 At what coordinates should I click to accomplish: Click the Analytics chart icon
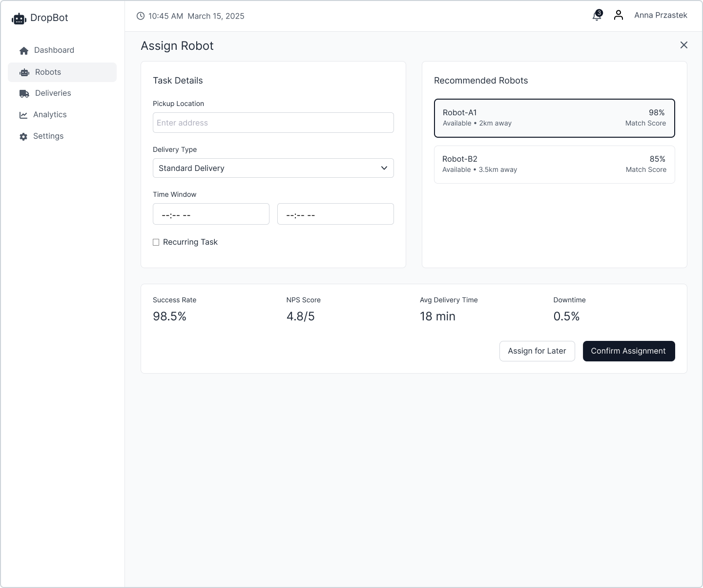point(23,115)
